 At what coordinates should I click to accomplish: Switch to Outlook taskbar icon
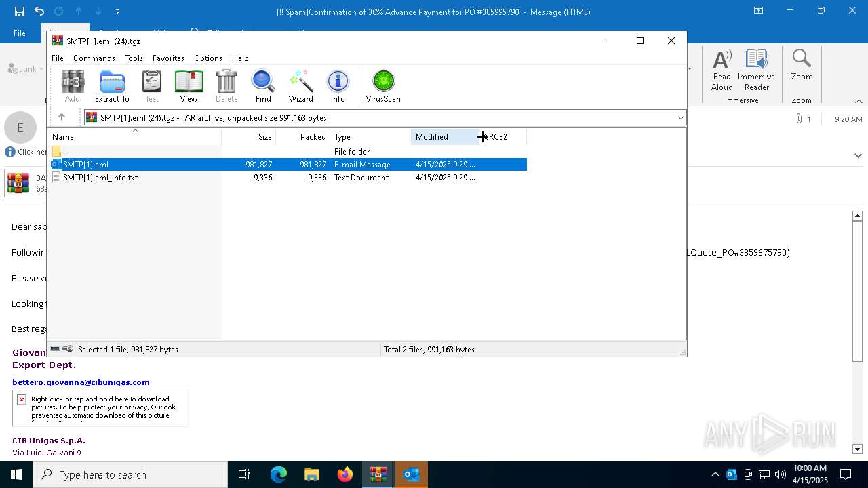pos(411,474)
